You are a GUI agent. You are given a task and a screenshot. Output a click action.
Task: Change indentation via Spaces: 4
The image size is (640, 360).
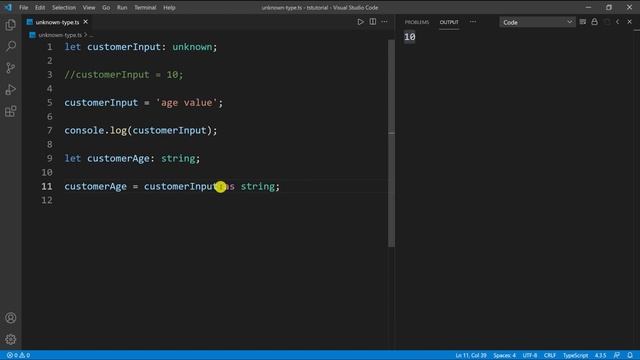pyautogui.click(x=504, y=355)
